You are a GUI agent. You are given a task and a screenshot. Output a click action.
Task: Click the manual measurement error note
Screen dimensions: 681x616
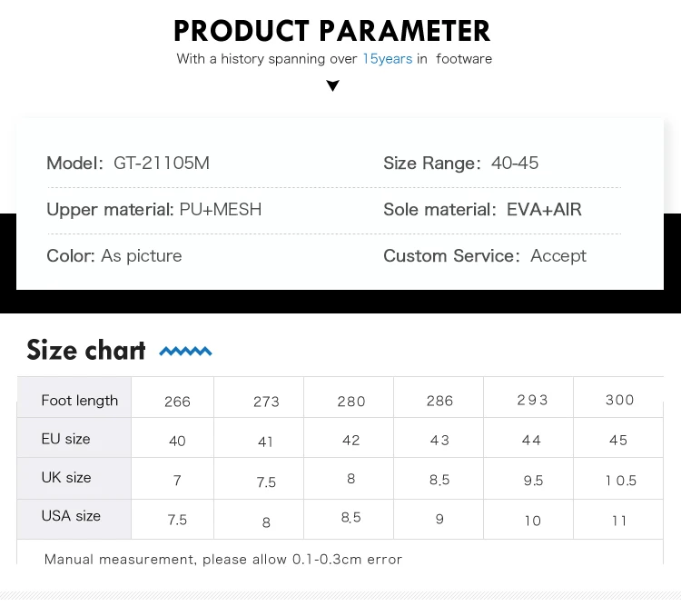click(223, 560)
